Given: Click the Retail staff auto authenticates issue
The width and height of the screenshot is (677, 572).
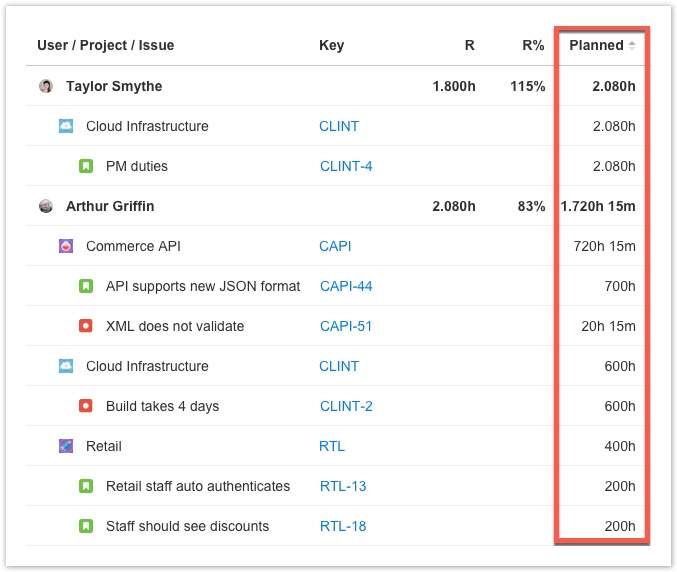Looking at the screenshot, I should 198,486.
